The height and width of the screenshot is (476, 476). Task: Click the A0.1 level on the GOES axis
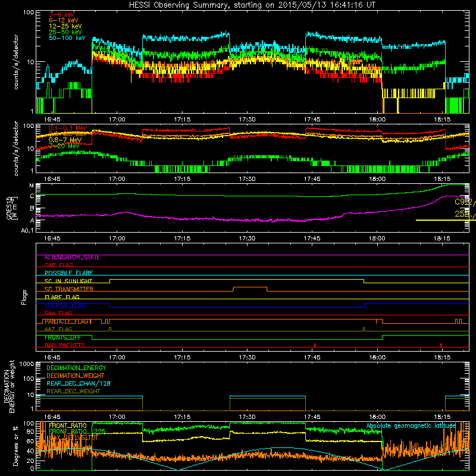click(27, 231)
